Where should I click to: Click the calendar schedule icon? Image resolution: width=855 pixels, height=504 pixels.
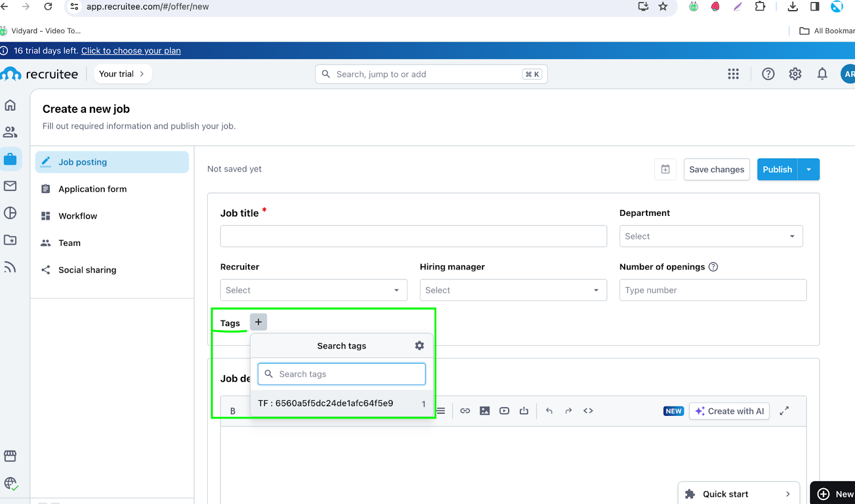(x=665, y=169)
